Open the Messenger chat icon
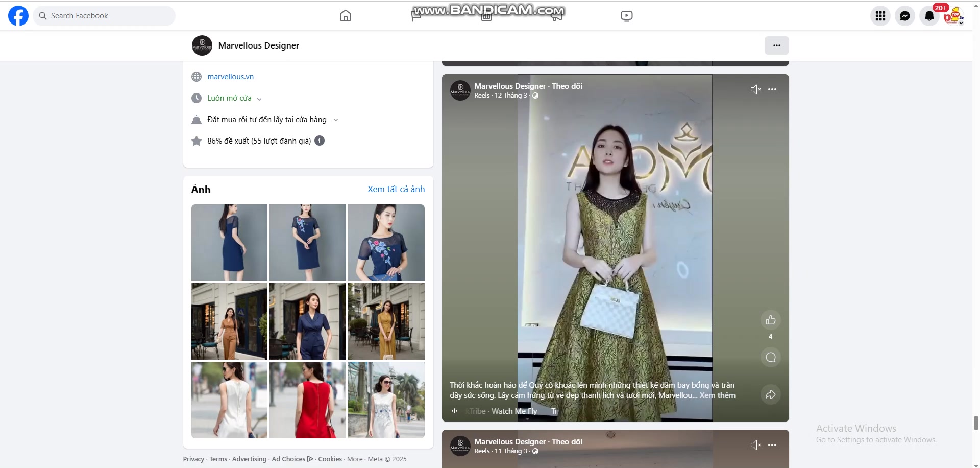Screen dimensions: 980x468 (904, 16)
